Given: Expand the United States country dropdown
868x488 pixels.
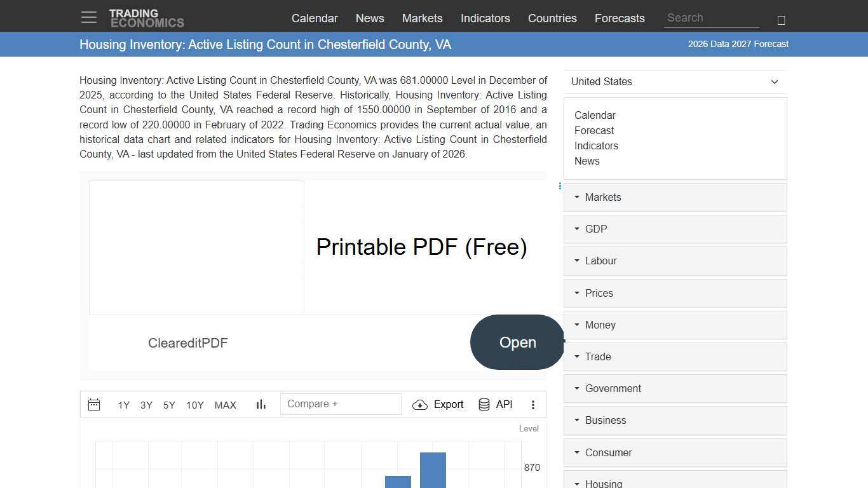Looking at the screenshot, I should click(675, 81).
